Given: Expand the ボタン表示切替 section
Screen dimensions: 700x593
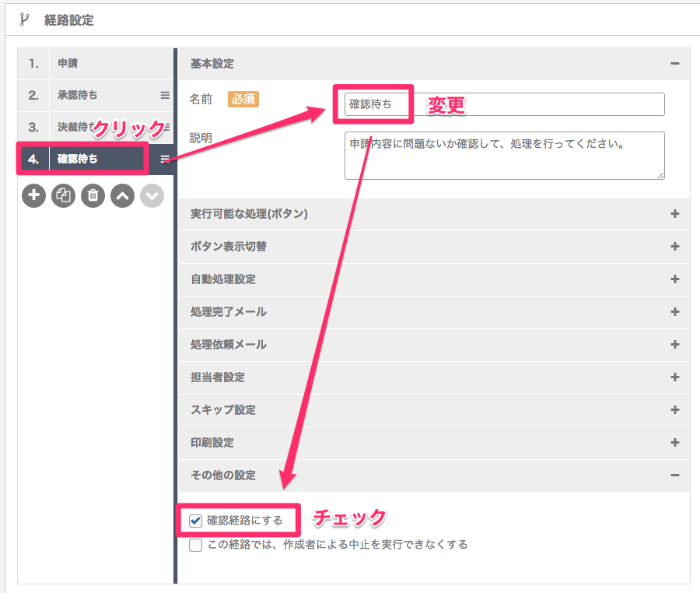Looking at the screenshot, I should click(675, 246).
